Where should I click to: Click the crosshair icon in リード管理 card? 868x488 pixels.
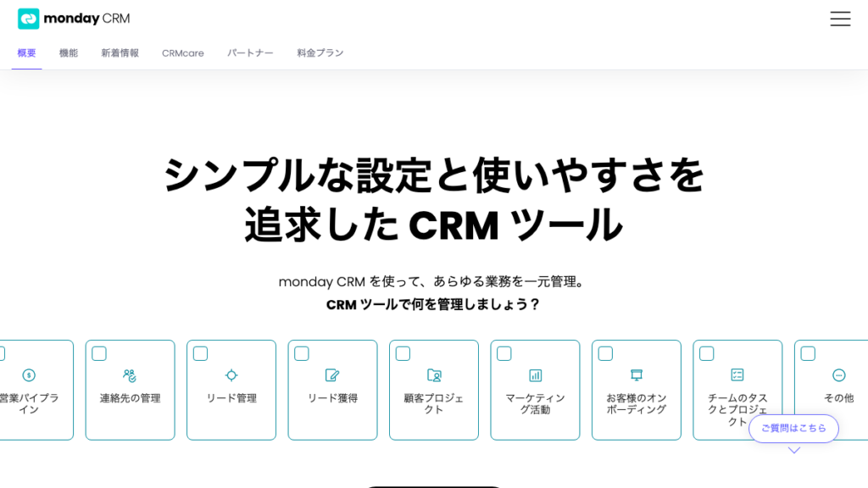231,375
